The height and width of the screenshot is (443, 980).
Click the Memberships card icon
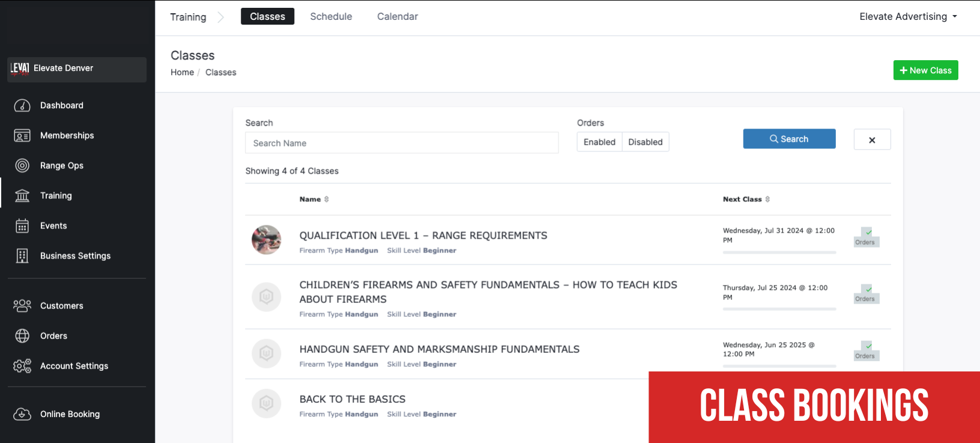click(22, 136)
